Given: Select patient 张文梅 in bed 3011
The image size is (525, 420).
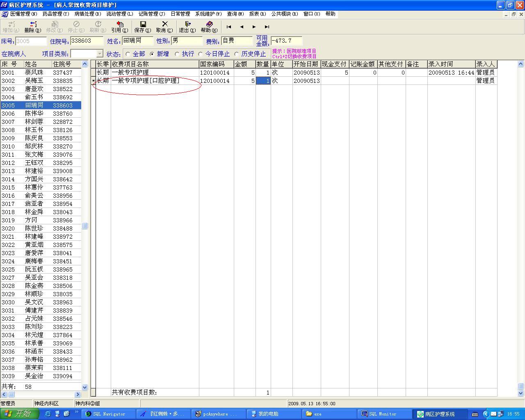Looking at the screenshot, I should tap(41, 155).
